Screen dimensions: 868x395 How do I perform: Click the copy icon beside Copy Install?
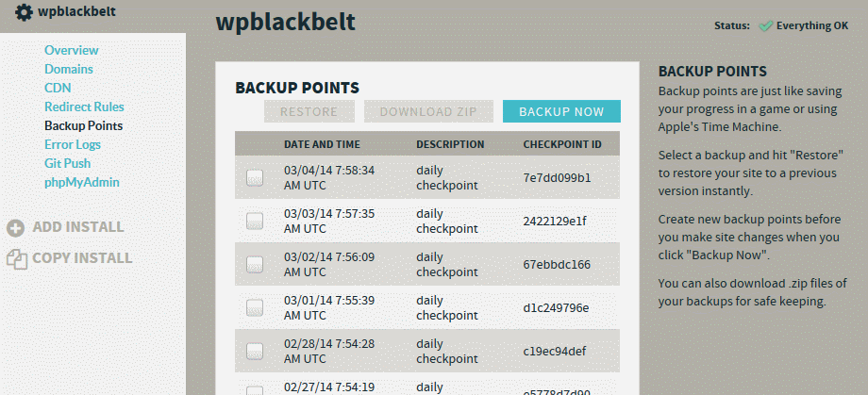coord(17,259)
